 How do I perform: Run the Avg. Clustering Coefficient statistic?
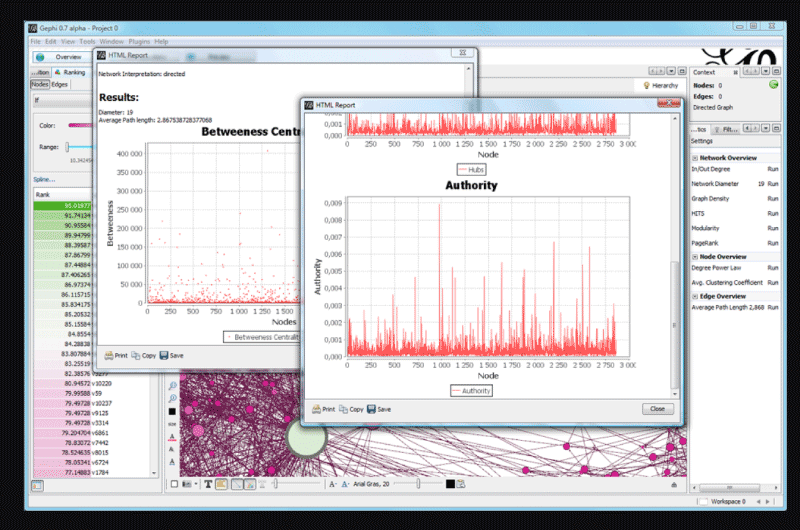773,283
